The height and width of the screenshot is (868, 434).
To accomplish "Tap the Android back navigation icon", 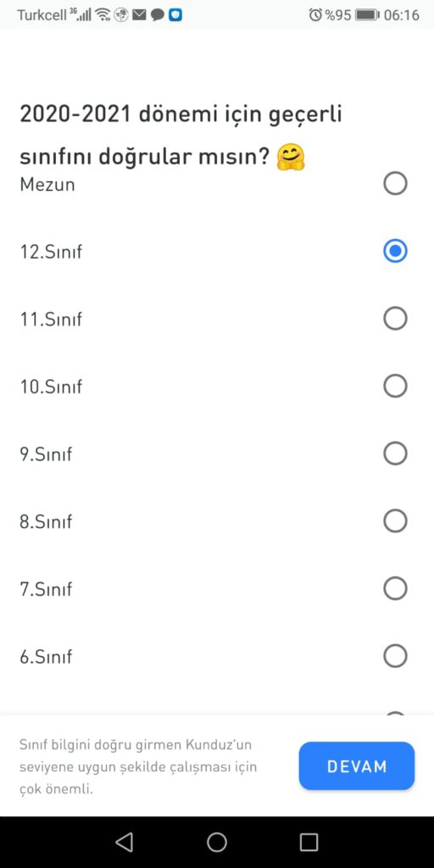I will click(124, 842).
